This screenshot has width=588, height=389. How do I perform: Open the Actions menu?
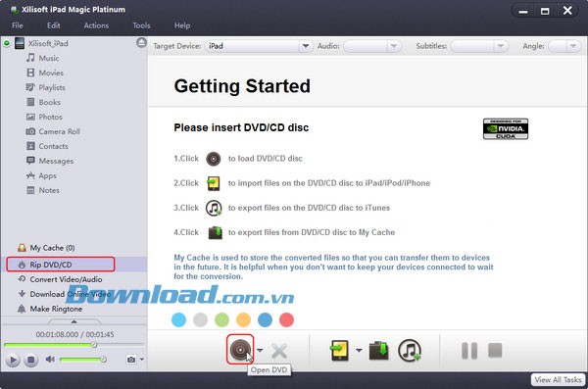pyautogui.click(x=96, y=25)
